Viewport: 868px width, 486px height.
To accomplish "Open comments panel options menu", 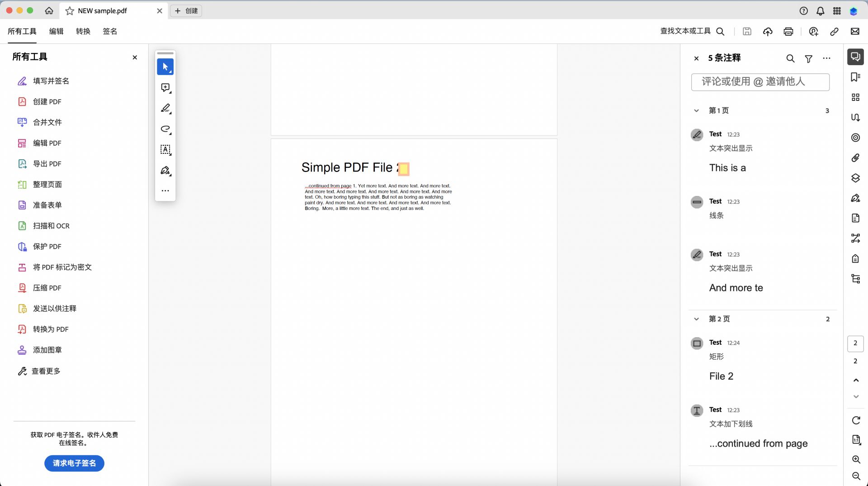I will 827,58.
